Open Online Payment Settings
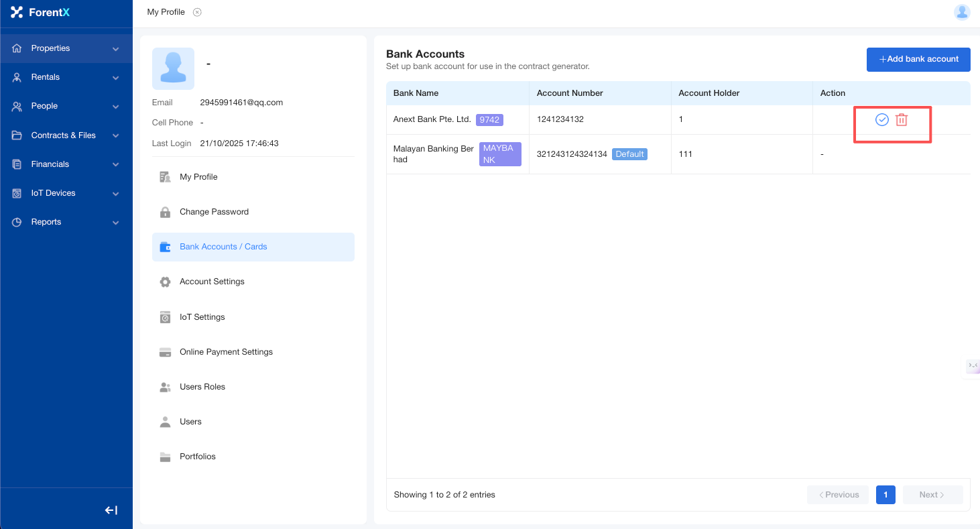980x529 pixels. (x=226, y=352)
